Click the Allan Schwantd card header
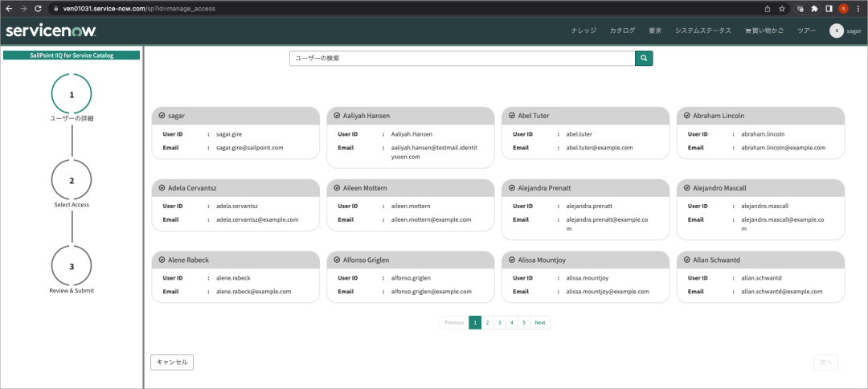This screenshot has width=868, height=389. tap(760, 260)
